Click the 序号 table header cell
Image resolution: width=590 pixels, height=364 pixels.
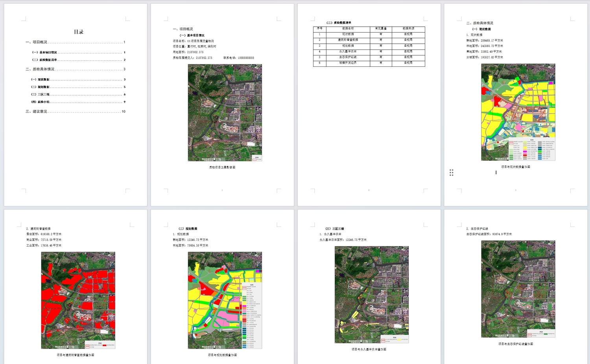[320, 29]
